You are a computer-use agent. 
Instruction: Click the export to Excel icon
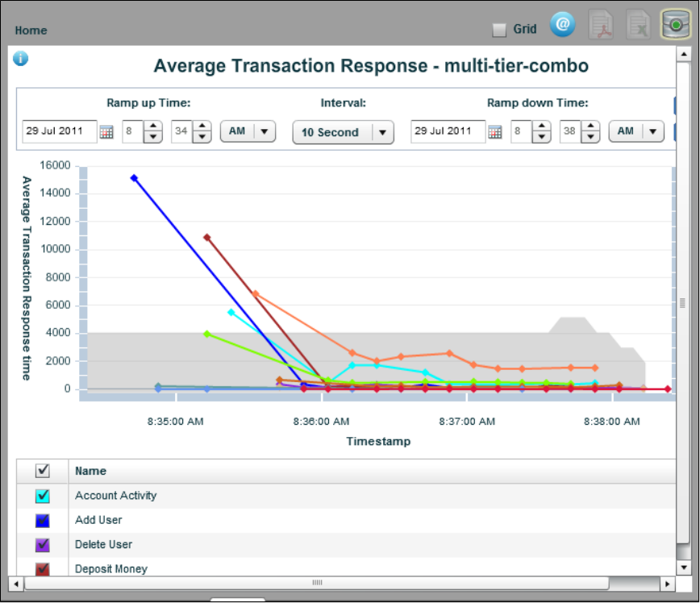point(639,26)
